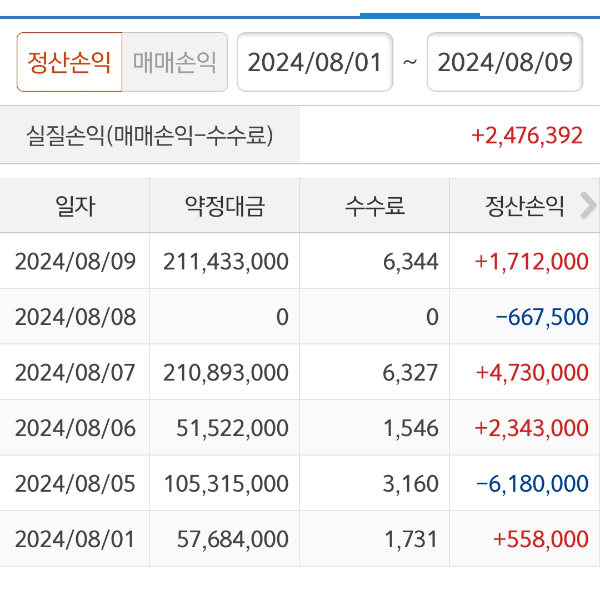
Task: Select the 2024/08/06 row date
Action: tap(75, 428)
